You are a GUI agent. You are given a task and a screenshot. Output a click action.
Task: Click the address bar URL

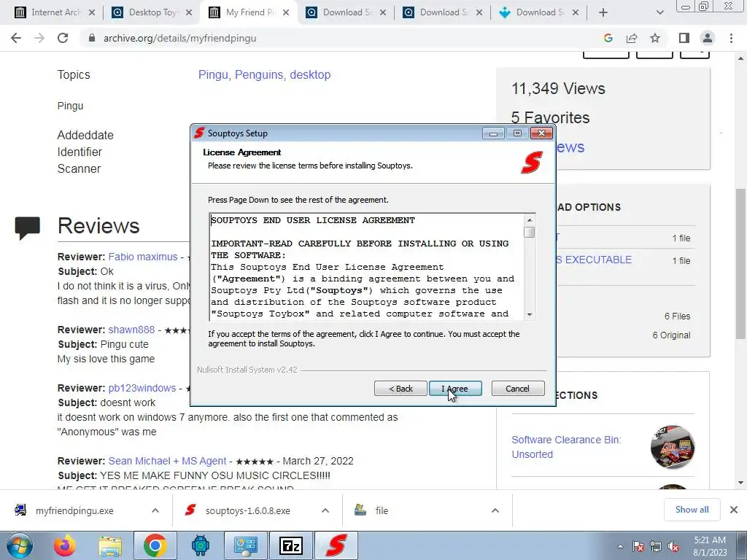(180, 38)
